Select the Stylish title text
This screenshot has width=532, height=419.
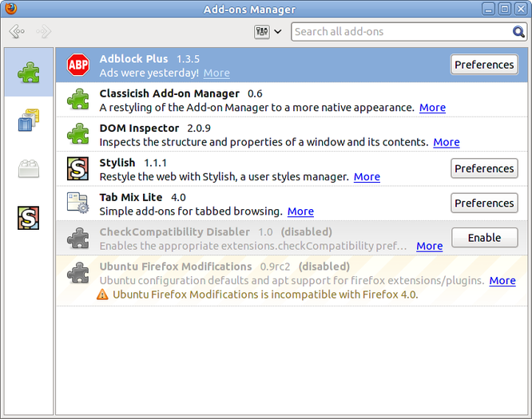pyautogui.click(x=117, y=163)
